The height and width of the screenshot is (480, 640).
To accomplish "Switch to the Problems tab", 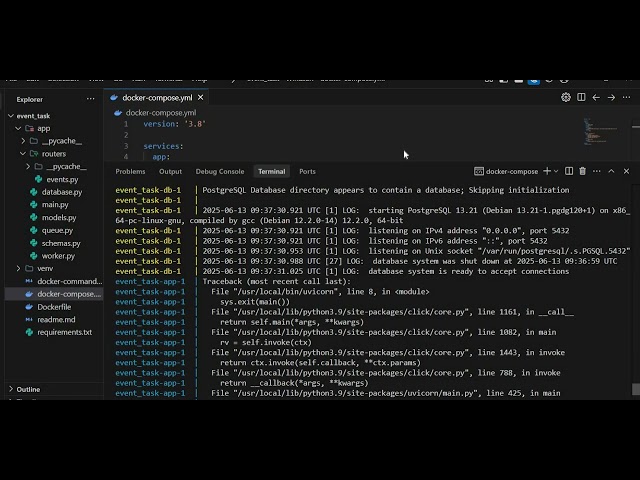I will [130, 171].
